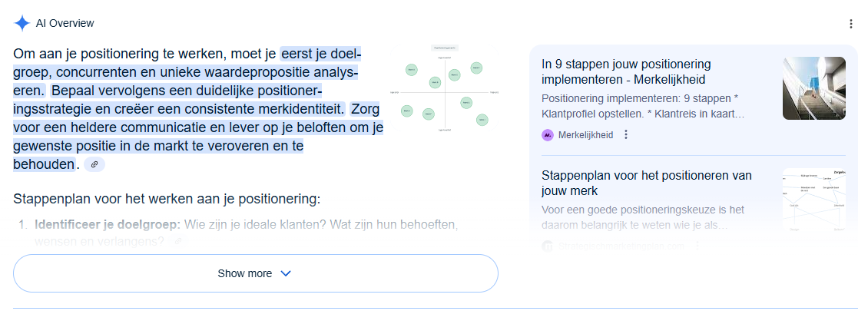Viewport: 868px width, 324px height.
Task: Click the Merkelijkheid source name
Action: click(x=585, y=135)
